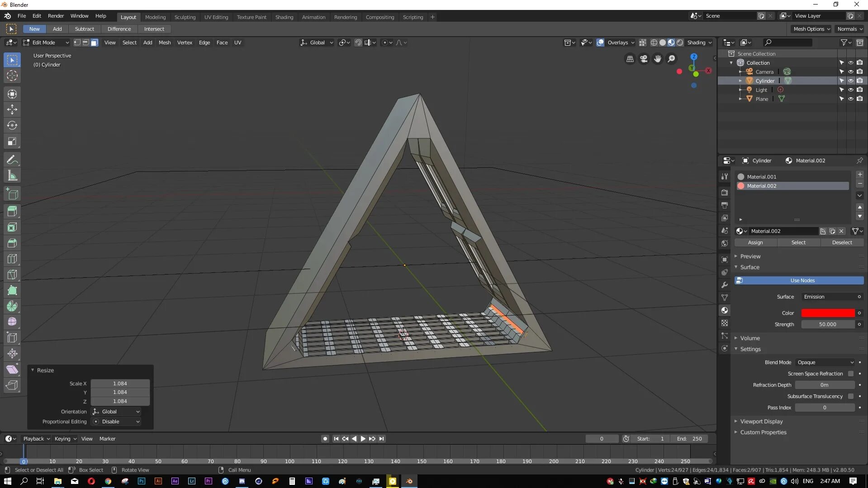Open the Edit Mode dropdown
868x488 pixels.
point(46,43)
